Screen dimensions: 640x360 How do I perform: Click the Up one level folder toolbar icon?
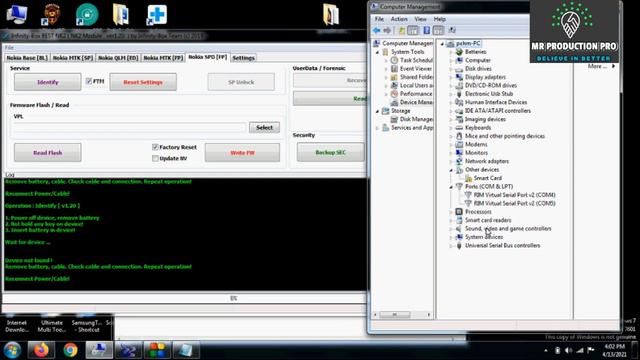402,30
